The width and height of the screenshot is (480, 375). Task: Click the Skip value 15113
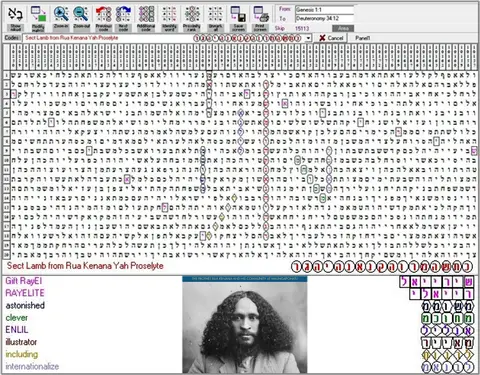tap(302, 28)
